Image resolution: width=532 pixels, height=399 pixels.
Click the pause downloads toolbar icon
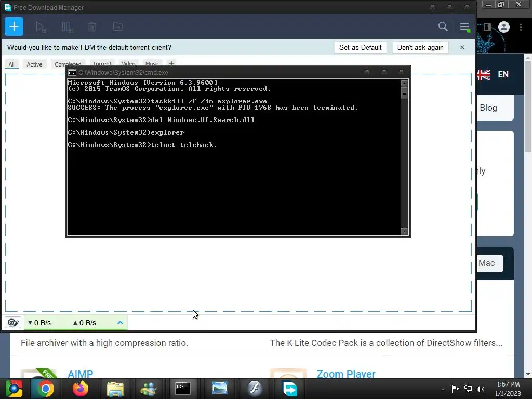tap(67, 27)
